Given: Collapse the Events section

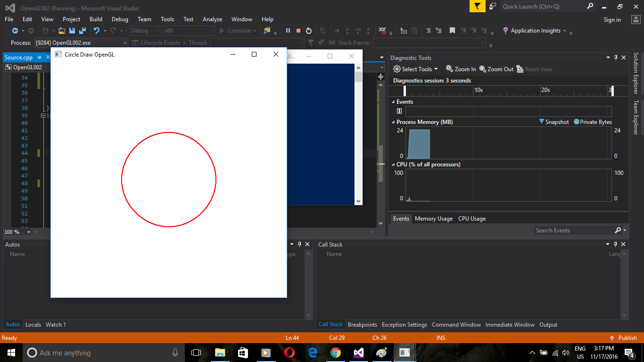Looking at the screenshot, I should [x=393, y=102].
